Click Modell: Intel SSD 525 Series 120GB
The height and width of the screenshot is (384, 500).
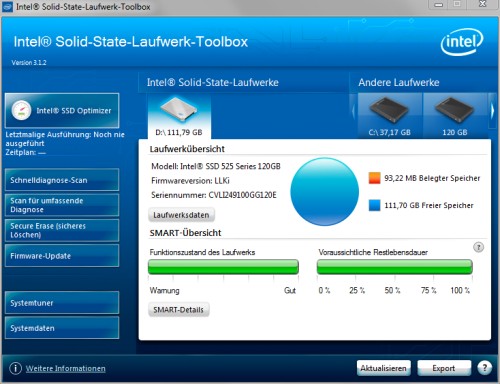tap(216, 166)
